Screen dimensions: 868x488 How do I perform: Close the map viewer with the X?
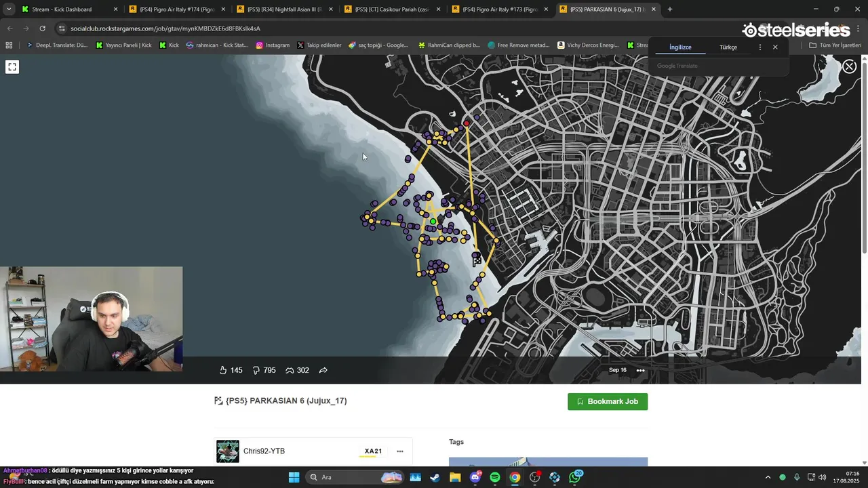(849, 66)
